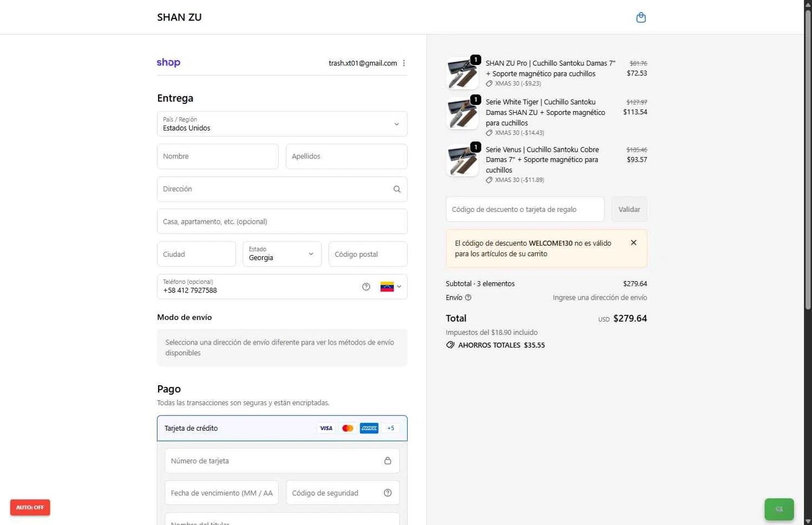Click the Código postal field
Screen dimensions: 812x525
[x=368, y=254]
